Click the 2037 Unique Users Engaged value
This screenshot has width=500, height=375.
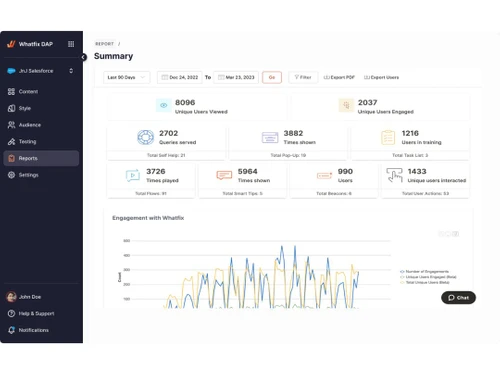(x=367, y=103)
